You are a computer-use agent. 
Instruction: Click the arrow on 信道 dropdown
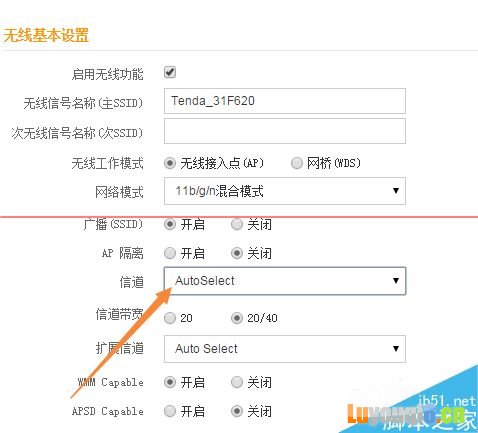(x=396, y=280)
